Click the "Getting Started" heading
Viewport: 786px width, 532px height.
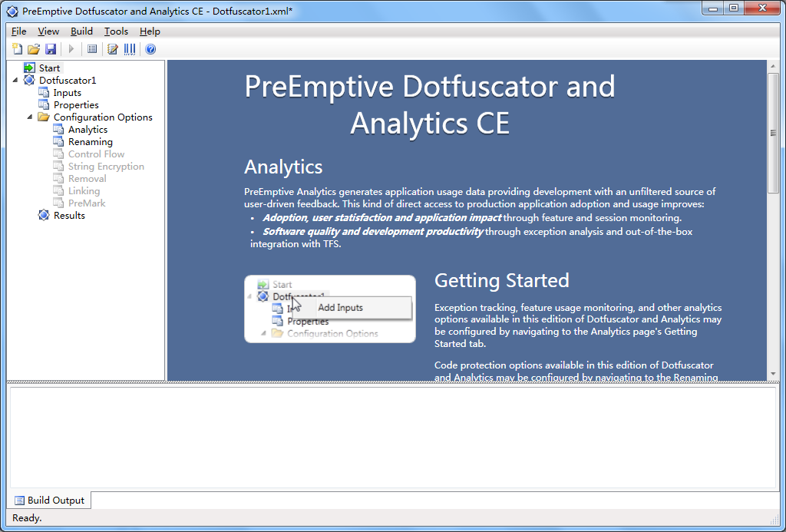pyautogui.click(x=502, y=280)
